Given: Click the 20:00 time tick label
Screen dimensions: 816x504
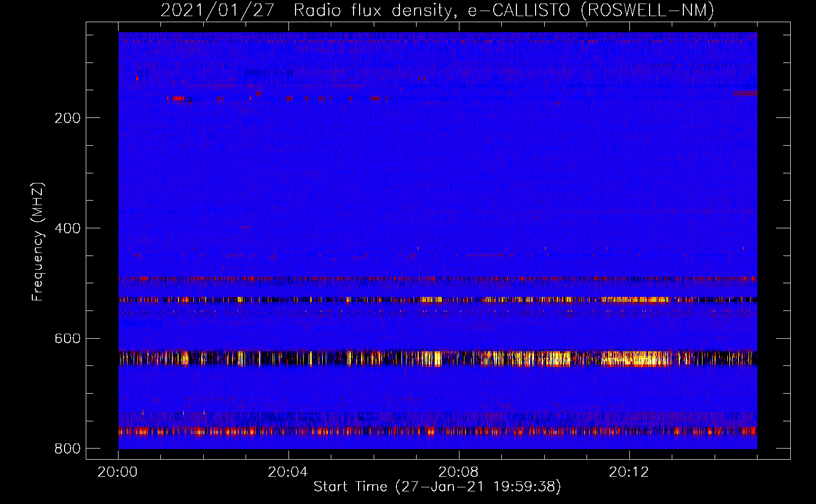Looking at the screenshot, I should tap(118, 472).
